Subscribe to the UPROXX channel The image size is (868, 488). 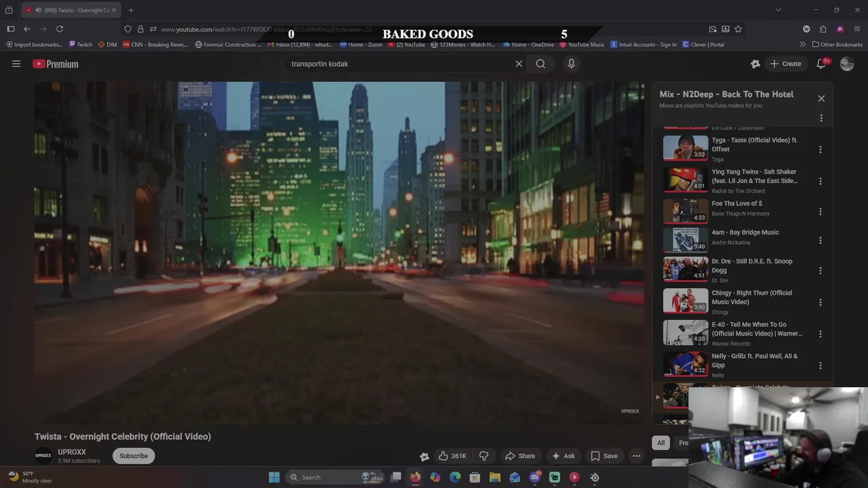[x=134, y=456]
